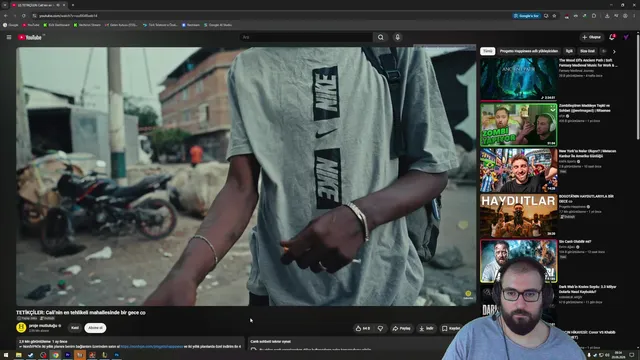Start voice search with the microphone icon

[398, 37]
